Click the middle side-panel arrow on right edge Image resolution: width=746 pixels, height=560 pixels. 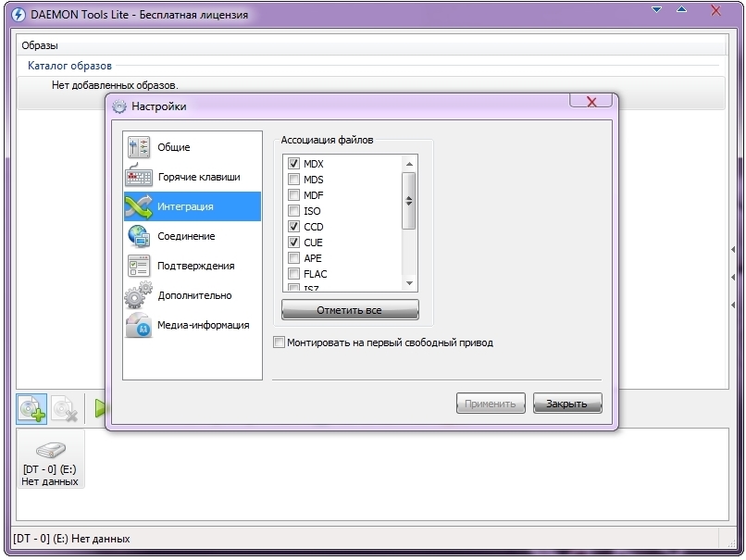[x=733, y=277]
